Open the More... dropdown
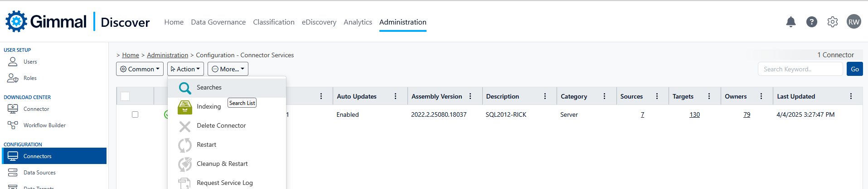868x189 pixels. point(228,69)
